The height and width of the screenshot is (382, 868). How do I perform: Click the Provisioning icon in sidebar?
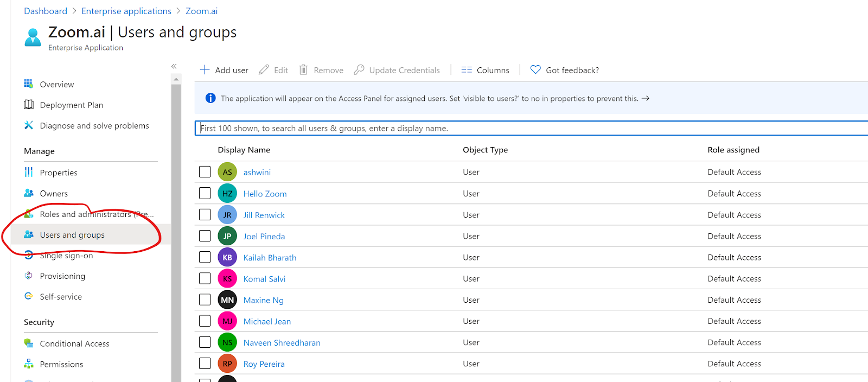coord(29,276)
